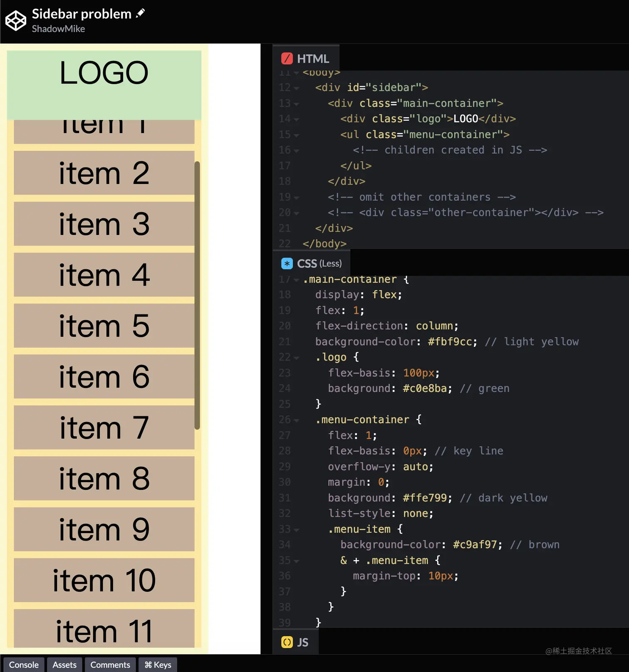Click the HTML panel red icon

click(287, 59)
